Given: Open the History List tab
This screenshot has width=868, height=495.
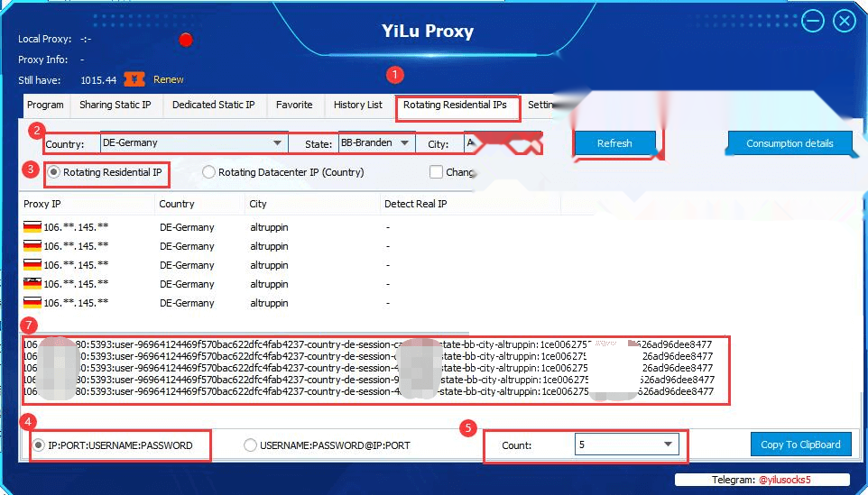Looking at the screenshot, I should point(357,105).
